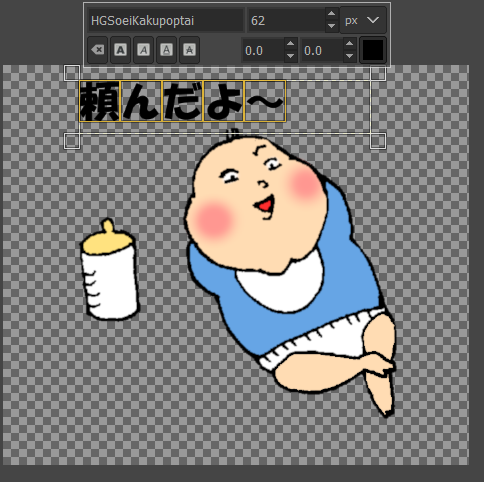Clear style of selected text
484x482 pixels.
97,50
